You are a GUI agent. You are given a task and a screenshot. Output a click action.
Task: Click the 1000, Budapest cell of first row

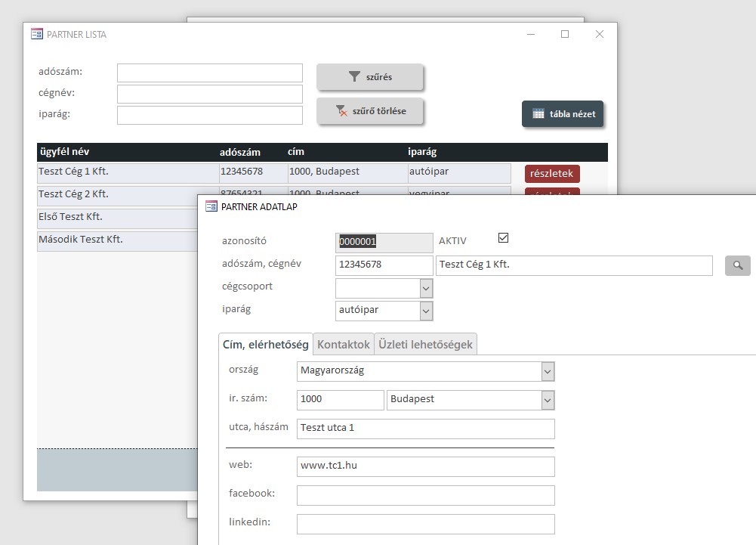click(x=348, y=173)
